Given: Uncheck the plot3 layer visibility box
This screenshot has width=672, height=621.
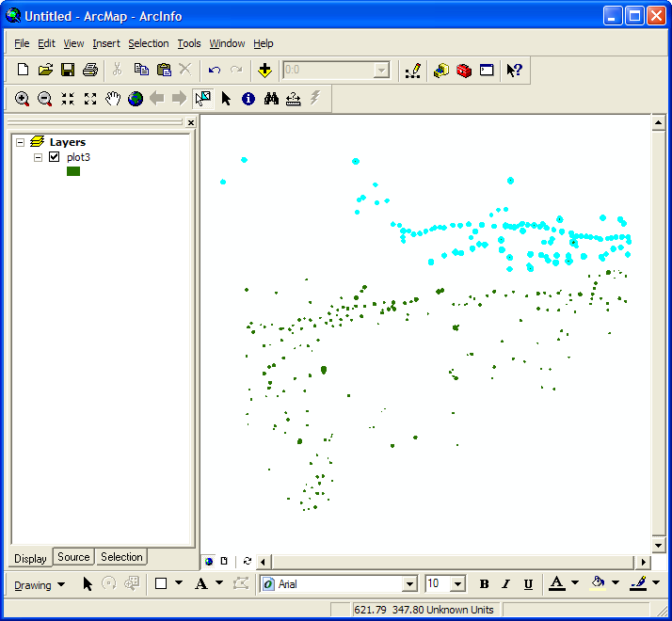Looking at the screenshot, I should [x=54, y=157].
